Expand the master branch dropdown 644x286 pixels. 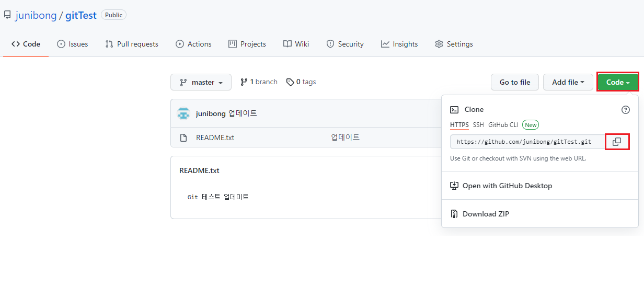point(201,82)
